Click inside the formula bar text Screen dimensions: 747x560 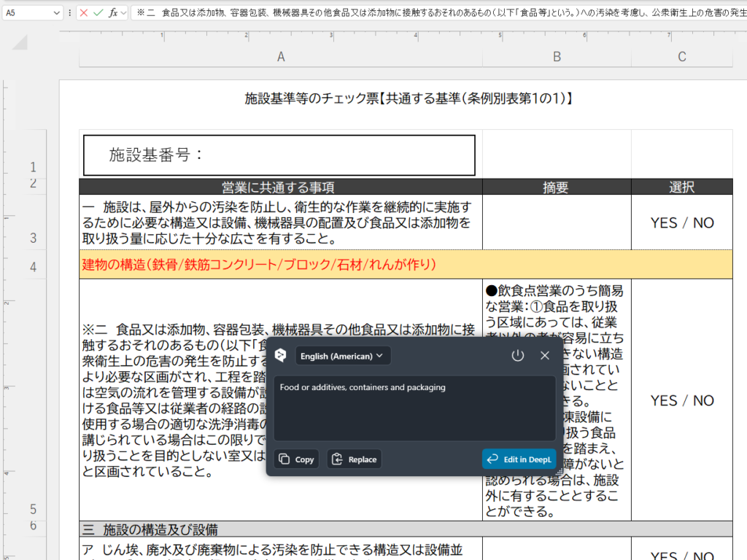(438, 12)
